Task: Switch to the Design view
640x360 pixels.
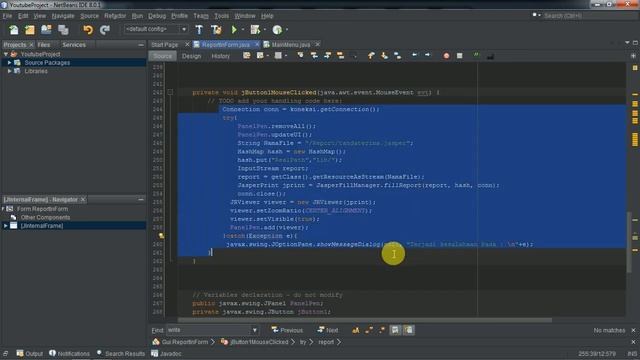Action: 191,56
